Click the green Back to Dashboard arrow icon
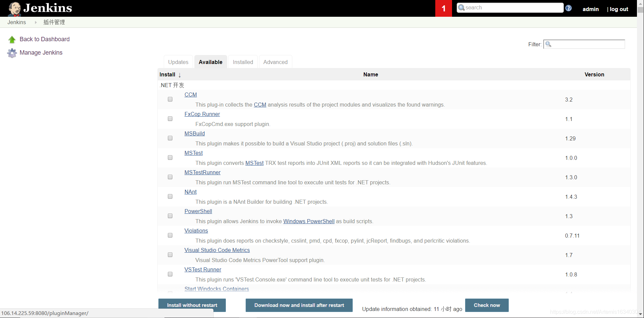This screenshot has width=644, height=318. [x=12, y=40]
